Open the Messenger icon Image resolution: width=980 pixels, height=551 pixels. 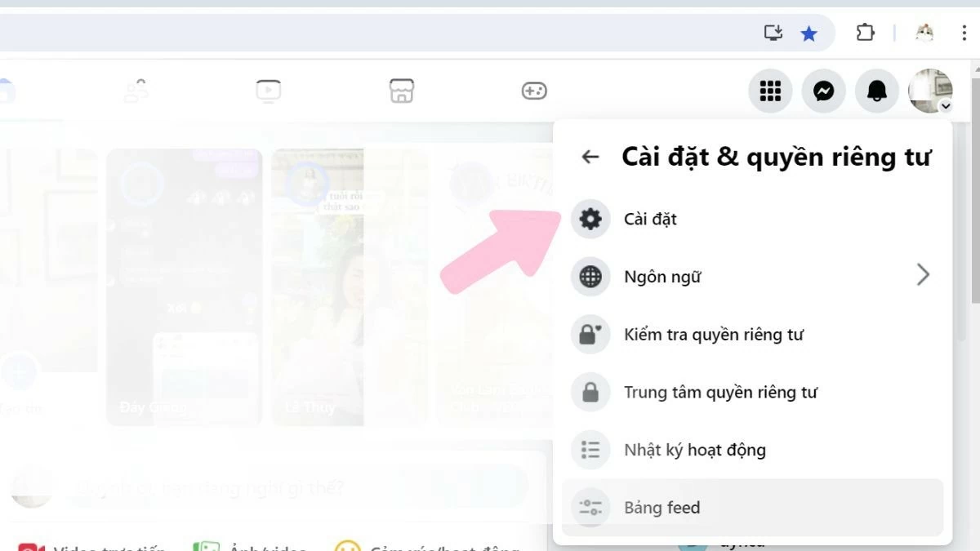(823, 91)
